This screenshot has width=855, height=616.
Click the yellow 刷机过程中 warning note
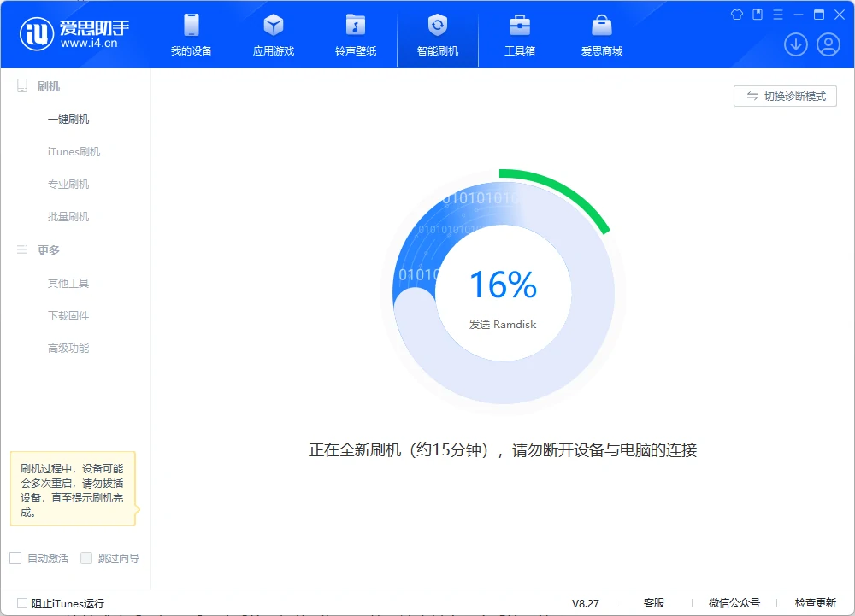point(73,489)
